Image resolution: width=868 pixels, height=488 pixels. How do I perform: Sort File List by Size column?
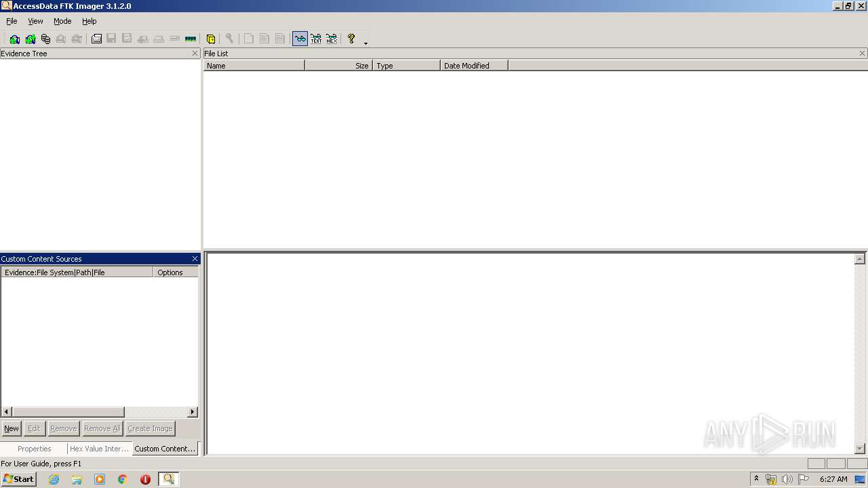coord(338,66)
